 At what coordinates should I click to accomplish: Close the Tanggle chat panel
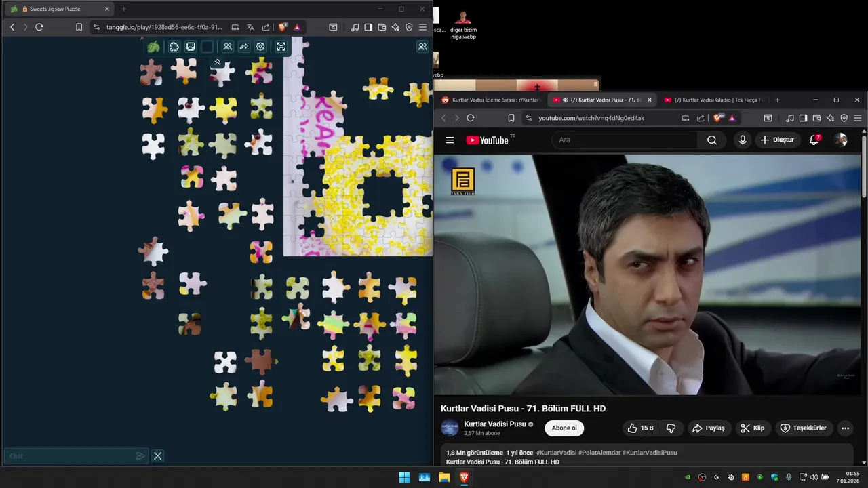157,456
